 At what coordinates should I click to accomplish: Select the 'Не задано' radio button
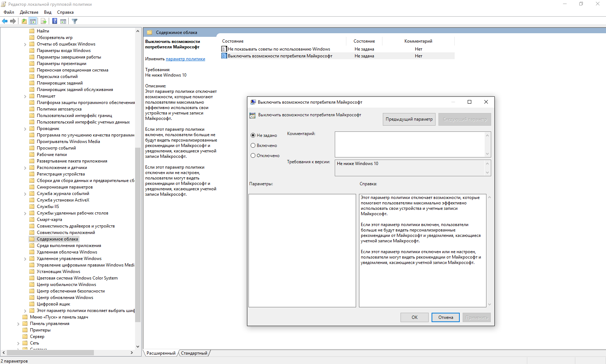[x=253, y=135]
